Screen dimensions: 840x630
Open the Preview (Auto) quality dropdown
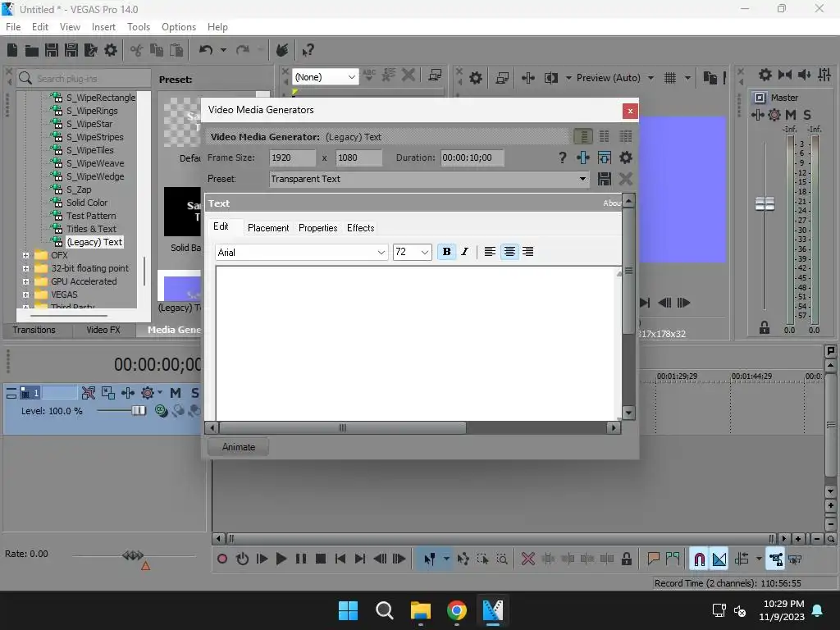614,78
